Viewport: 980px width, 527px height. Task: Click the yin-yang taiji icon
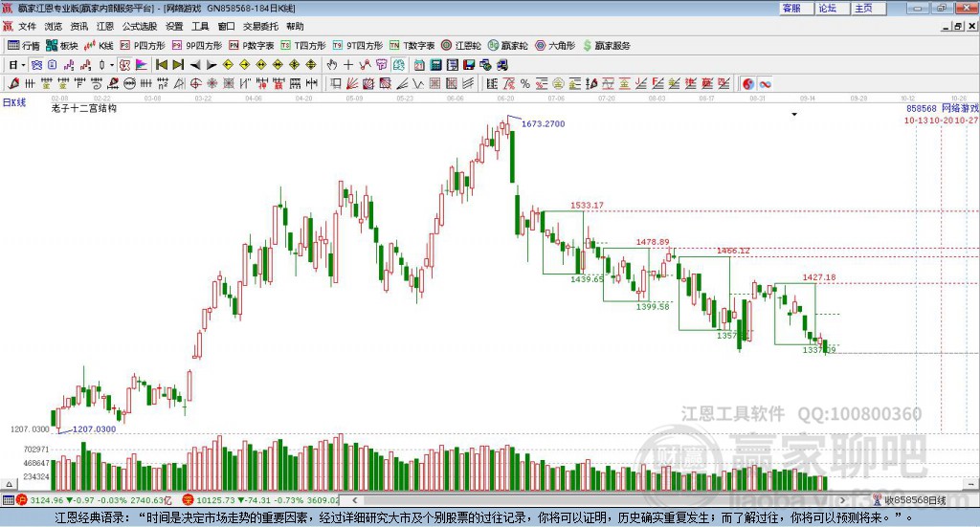point(748,83)
